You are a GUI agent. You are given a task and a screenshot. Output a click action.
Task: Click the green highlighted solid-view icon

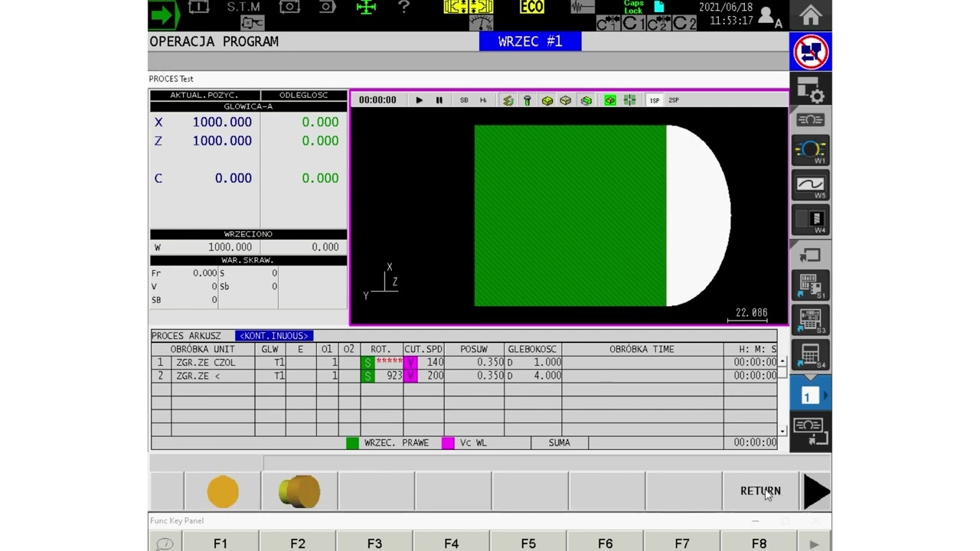coord(610,100)
